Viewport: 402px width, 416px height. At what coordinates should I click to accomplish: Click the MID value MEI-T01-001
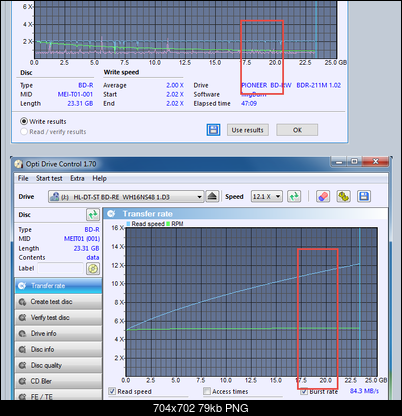75,95
